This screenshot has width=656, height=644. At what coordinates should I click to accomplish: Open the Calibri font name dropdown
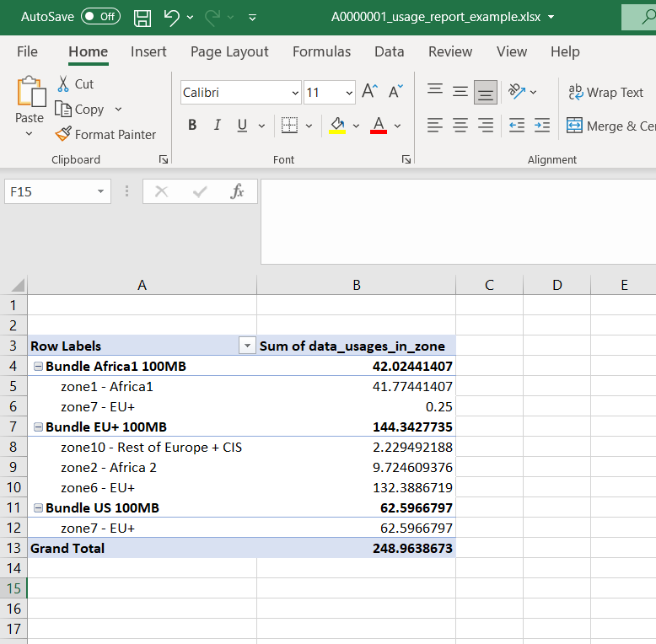(x=295, y=93)
